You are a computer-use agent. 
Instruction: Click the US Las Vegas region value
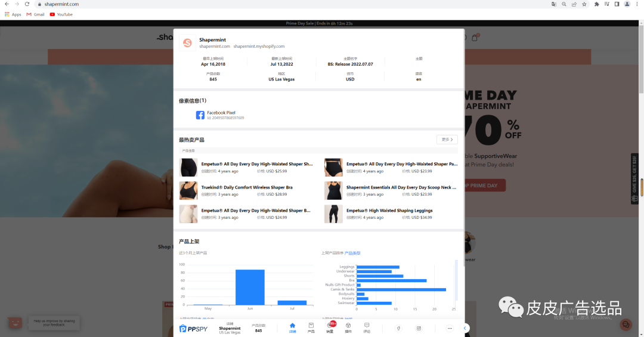(281, 79)
